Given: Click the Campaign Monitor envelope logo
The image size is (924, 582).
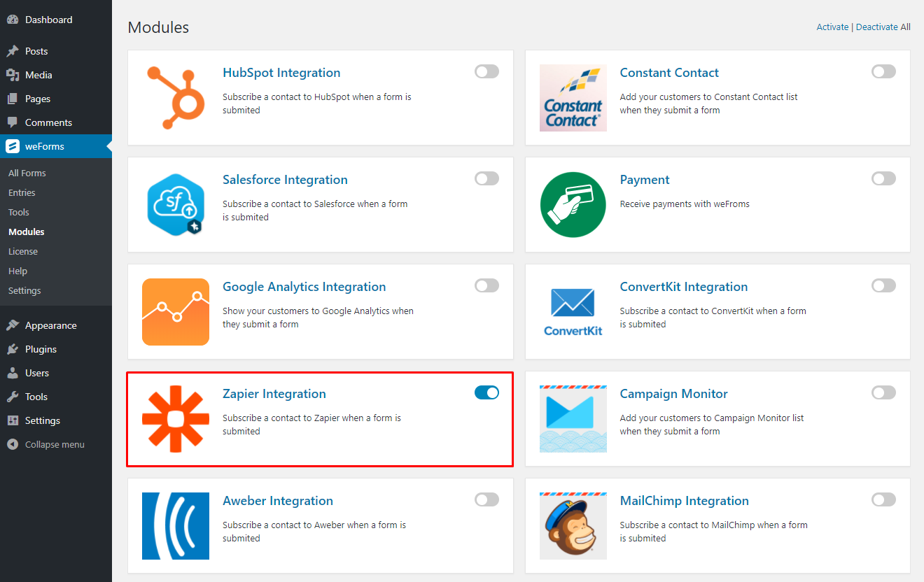Looking at the screenshot, I should (x=573, y=419).
